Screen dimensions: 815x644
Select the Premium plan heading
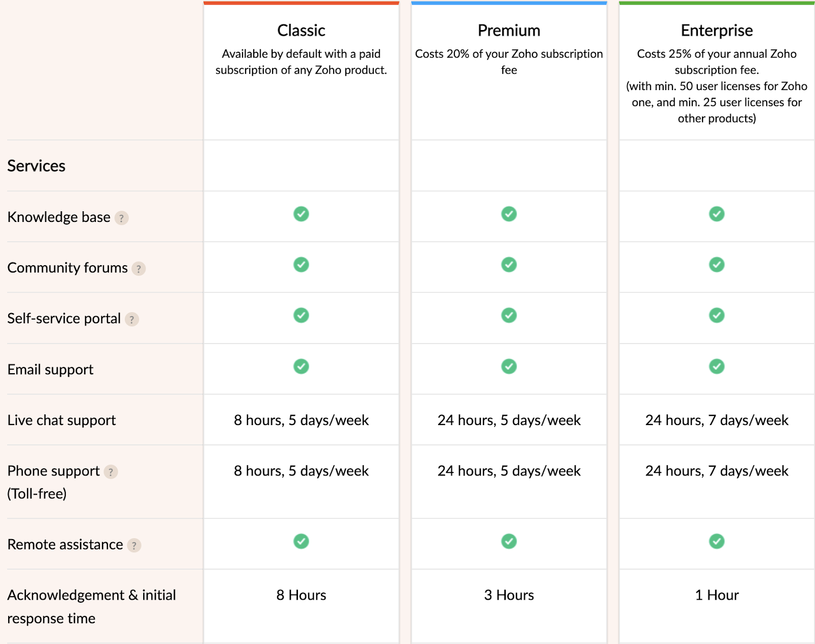[x=509, y=31]
